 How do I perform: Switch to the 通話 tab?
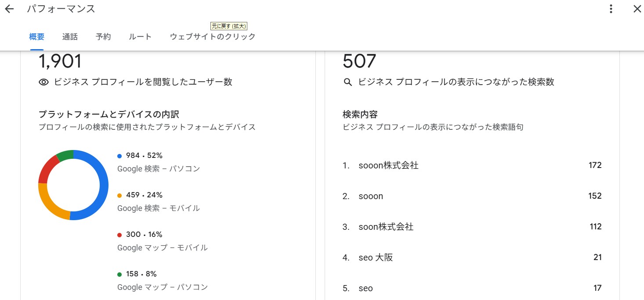(x=70, y=37)
